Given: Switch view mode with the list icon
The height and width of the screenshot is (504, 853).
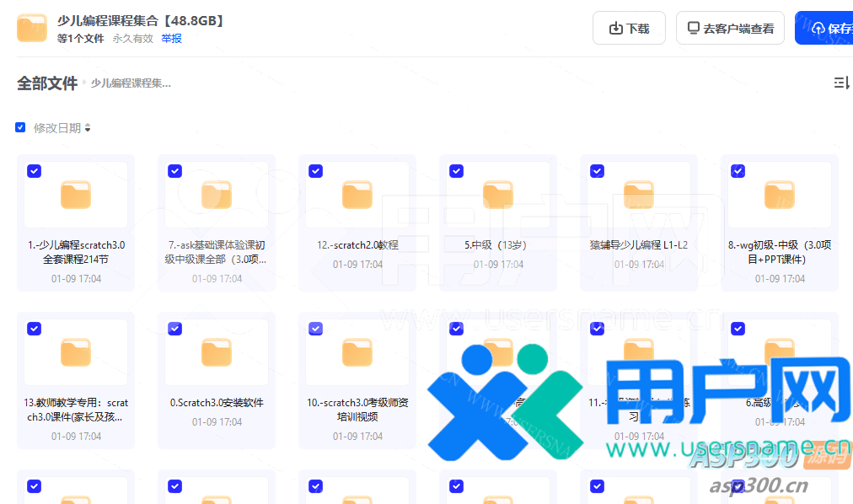Looking at the screenshot, I should click(x=841, y=83).
